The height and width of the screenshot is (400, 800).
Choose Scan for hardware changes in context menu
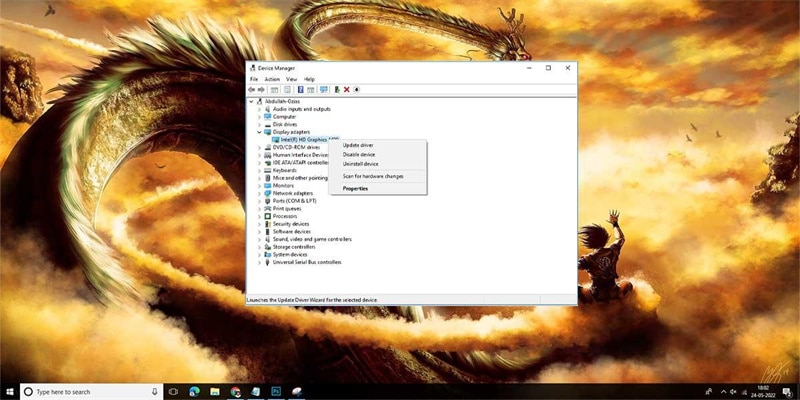(x=378, y=177)
